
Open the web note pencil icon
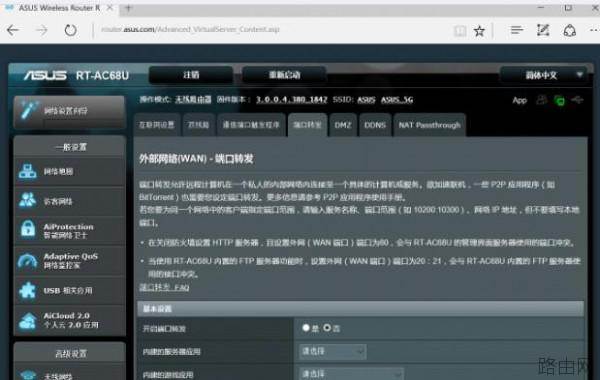543,30
